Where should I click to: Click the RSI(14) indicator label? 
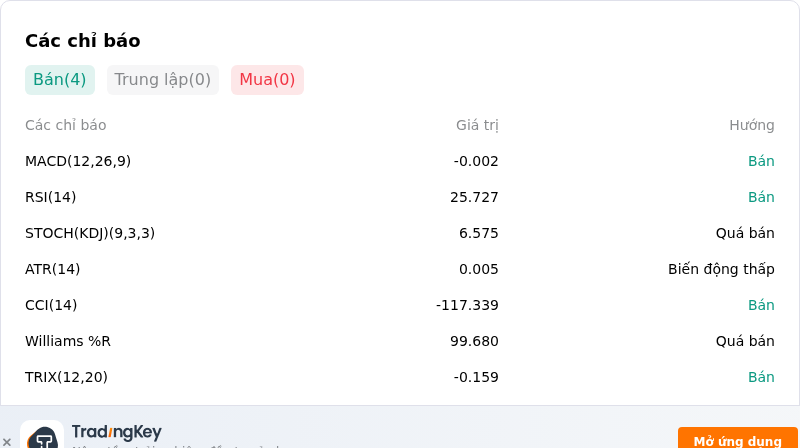tap(51, 197)
